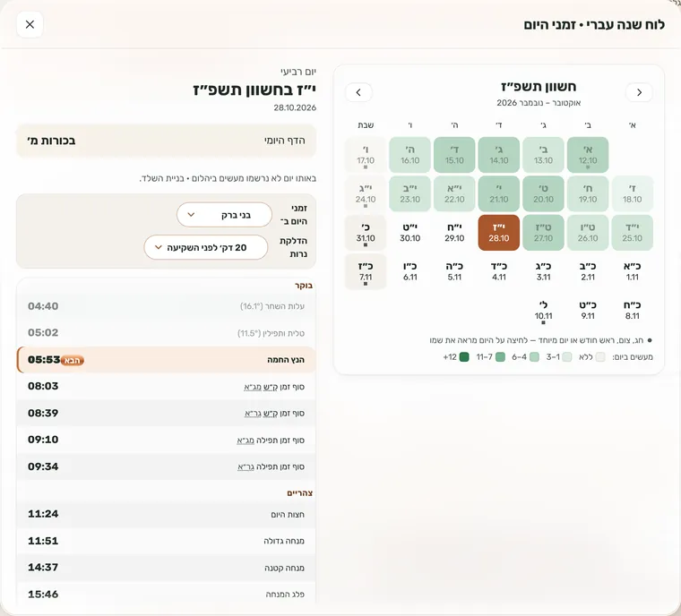Click the הדף היומי בכורות מ׳ card
Viewport: 681px width, 616px height.
166,141
